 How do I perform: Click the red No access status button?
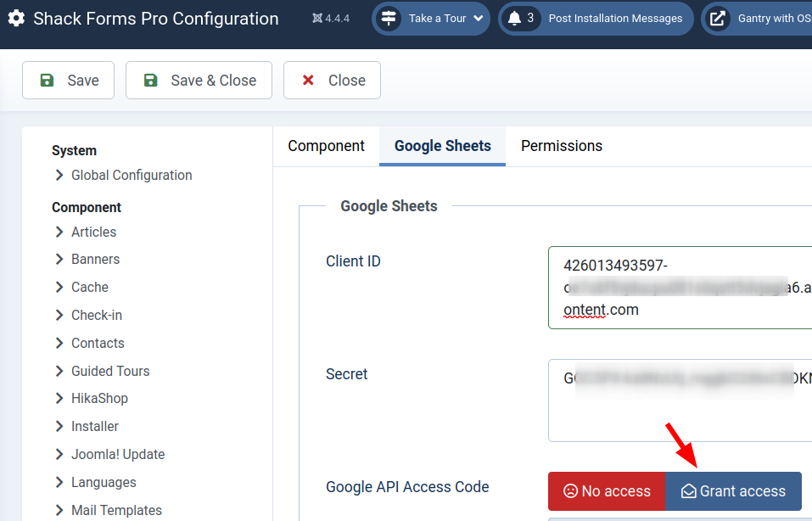[607, 491]
